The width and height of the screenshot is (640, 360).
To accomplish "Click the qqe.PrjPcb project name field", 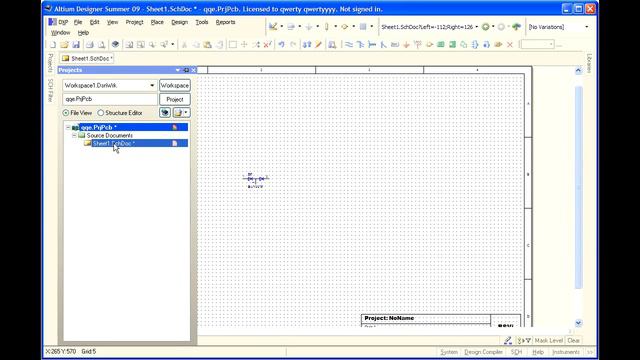I will tap(110, 99).
